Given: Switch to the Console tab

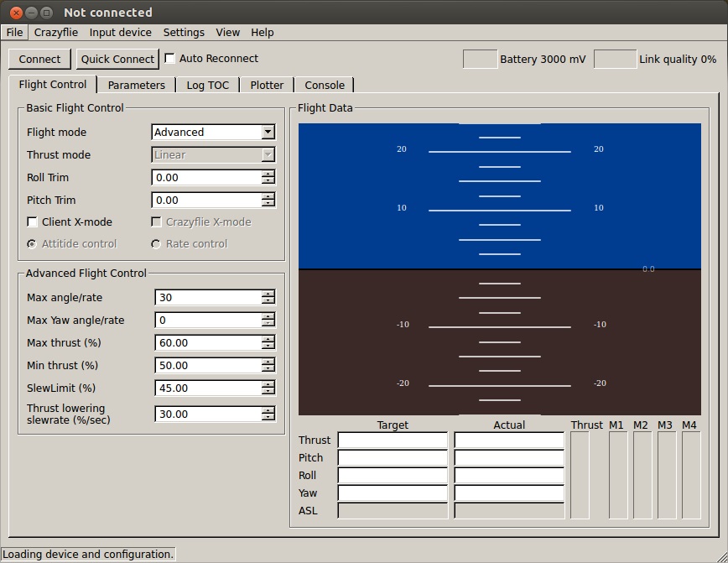Looking at the screenshot, I should coord(325,86).
